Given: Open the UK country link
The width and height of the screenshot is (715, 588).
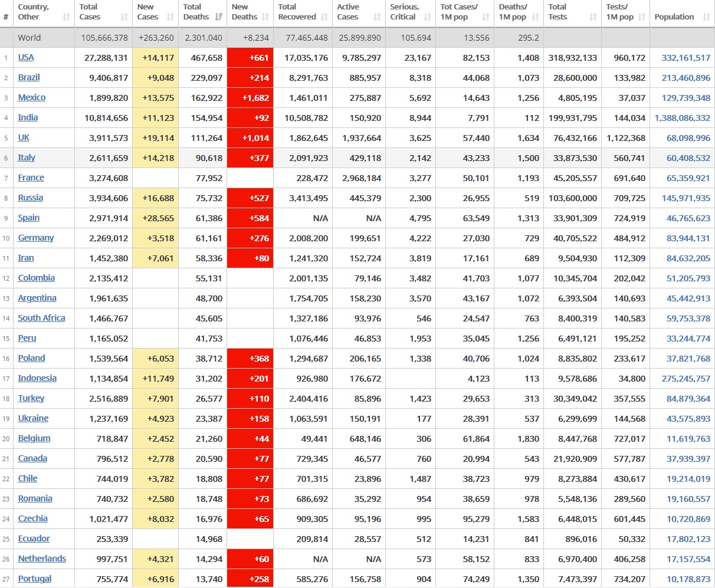Looking at the screenshot, I should click(24, 137).
